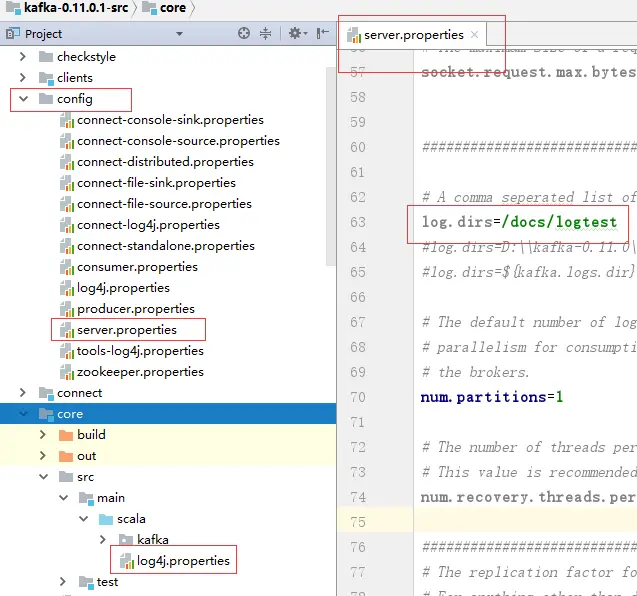Image resolution: width=637 pixels, height=596 pixels.
Task: Open the Project panel settings gear
Action: point(297,33)
